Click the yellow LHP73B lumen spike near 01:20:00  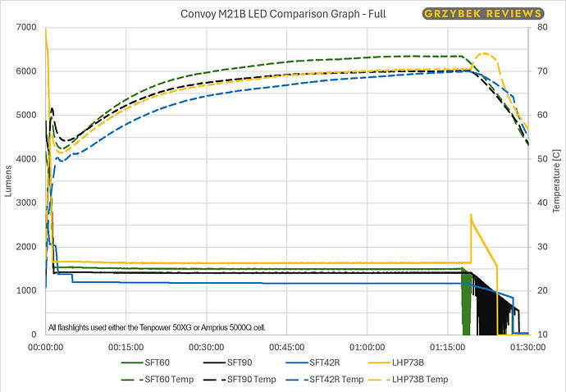(x=471, y=216)
